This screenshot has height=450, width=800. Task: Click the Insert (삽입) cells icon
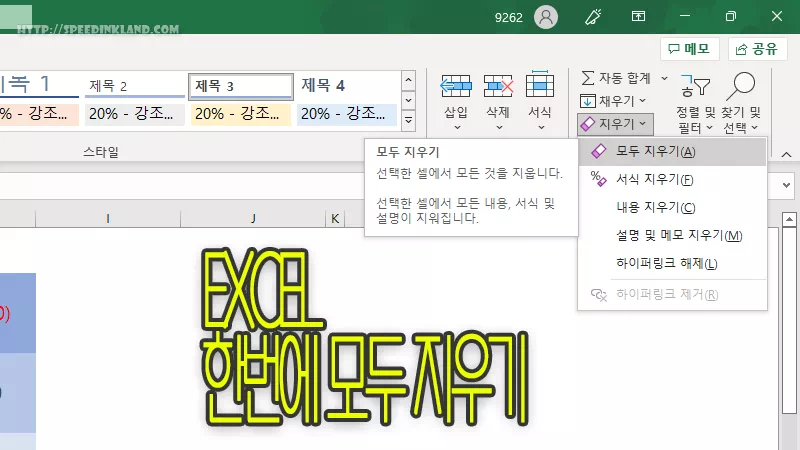click(456, 88)
